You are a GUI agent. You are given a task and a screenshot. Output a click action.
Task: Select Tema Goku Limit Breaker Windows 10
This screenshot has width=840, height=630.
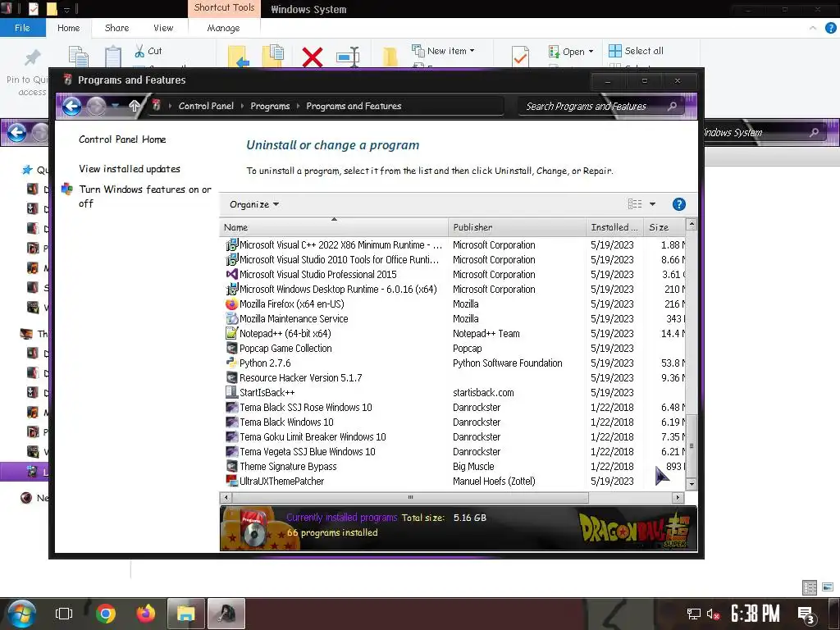454,436
